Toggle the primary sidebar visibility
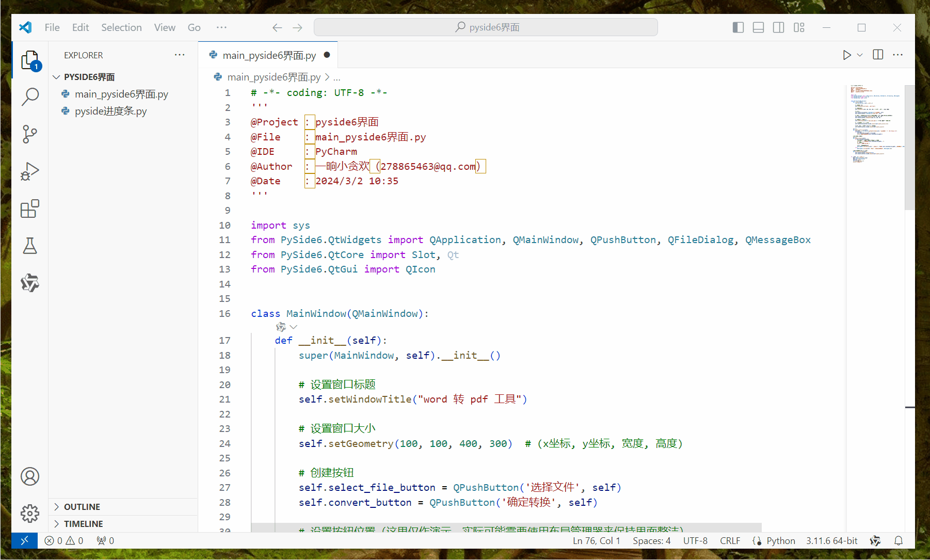The height and width of the screenshot is (560, 930). pos(738,27)
